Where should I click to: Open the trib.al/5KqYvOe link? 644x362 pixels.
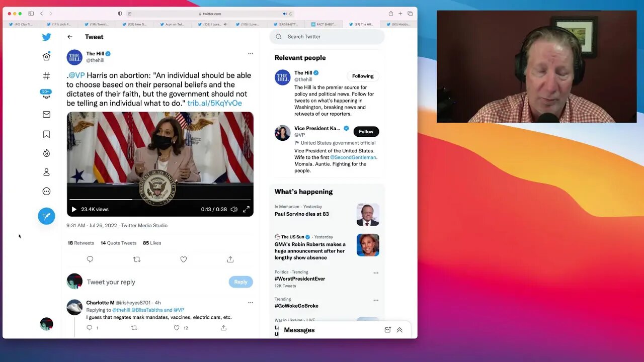[x=215, y=103]
